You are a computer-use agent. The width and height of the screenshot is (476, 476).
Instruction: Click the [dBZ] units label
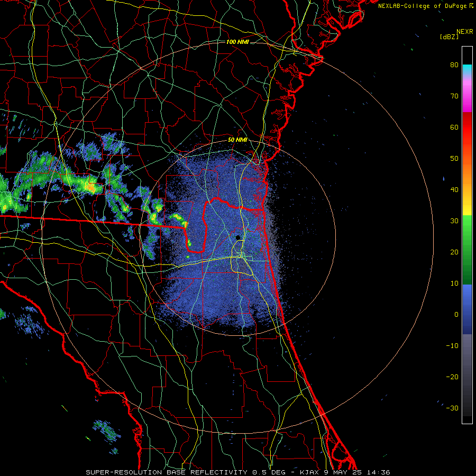449,36
